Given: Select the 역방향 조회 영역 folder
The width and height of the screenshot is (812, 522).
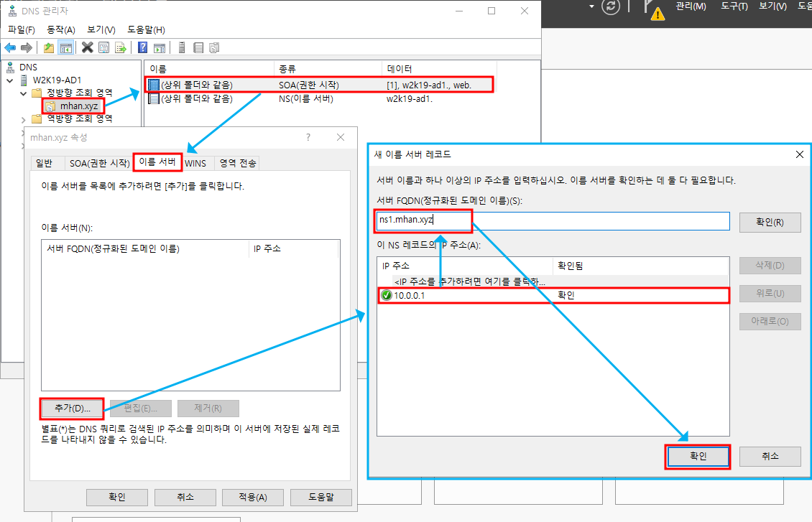Looking at the screenshot, I should click(x=79, y=118).
